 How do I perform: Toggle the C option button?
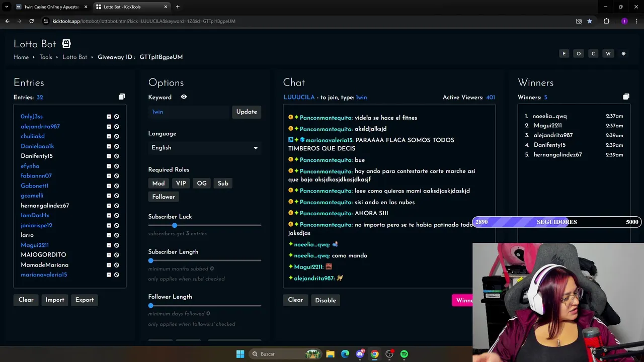pos(593,54)
